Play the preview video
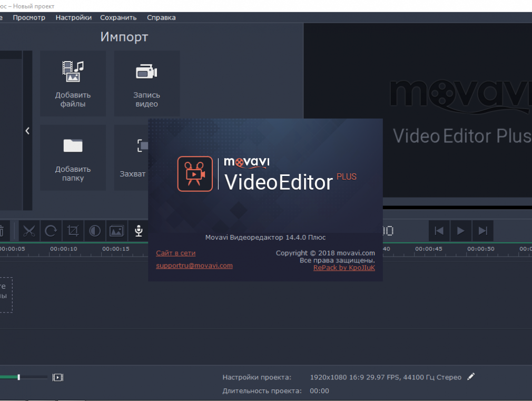Screen dimensions: 532x401 461,231
